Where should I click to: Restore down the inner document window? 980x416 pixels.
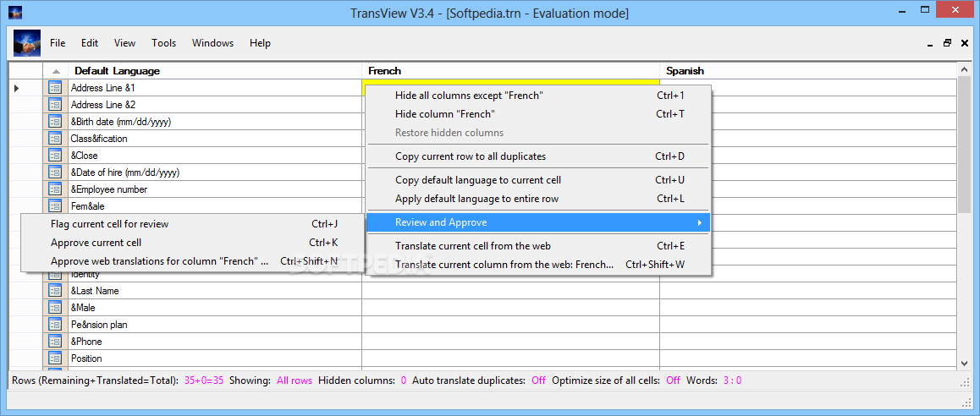[x=948, y=43]
